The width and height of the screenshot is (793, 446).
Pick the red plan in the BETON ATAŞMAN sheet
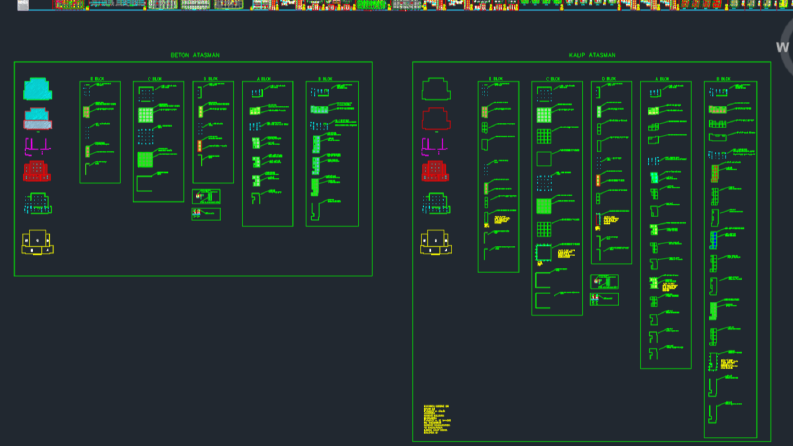pyautogui.click(x=37, y=171)
